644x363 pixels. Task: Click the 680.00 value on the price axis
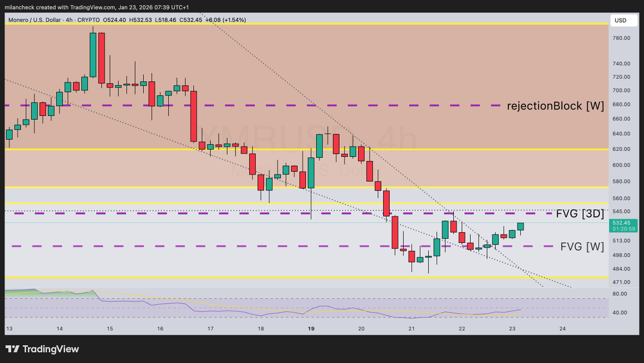[621, 104]
